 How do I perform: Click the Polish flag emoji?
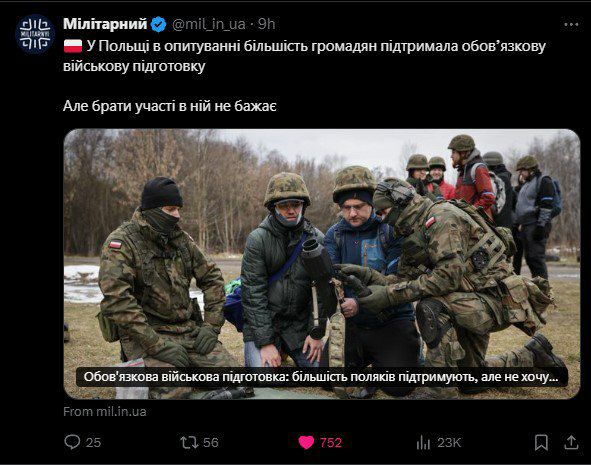[73, 46]
